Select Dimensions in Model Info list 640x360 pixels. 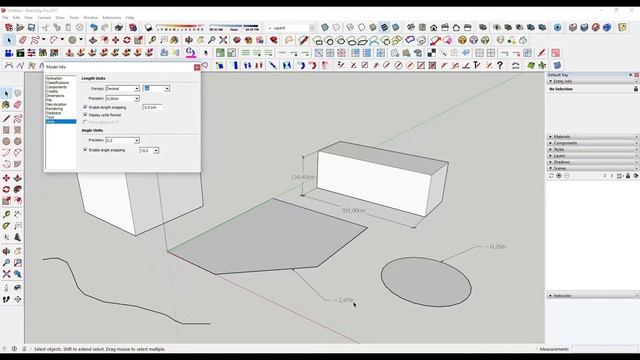click(55, 96)
